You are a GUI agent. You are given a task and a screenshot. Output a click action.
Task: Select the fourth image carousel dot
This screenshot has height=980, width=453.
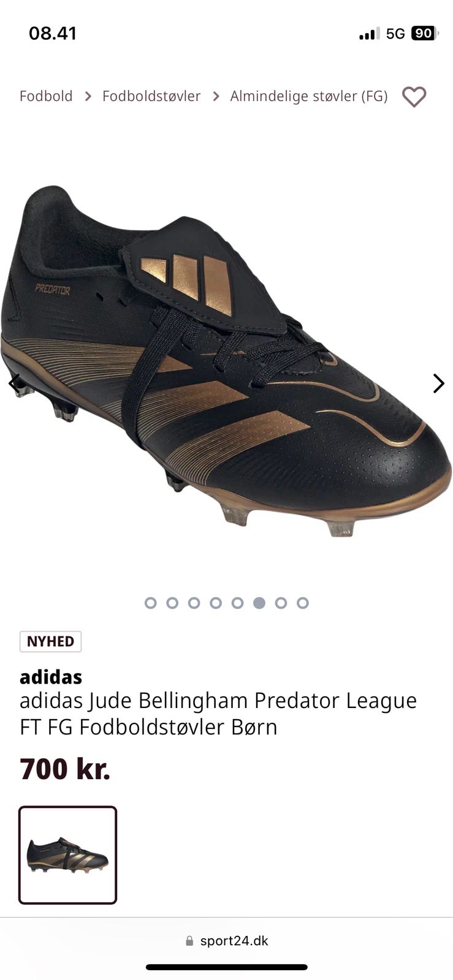coord(216,603)
